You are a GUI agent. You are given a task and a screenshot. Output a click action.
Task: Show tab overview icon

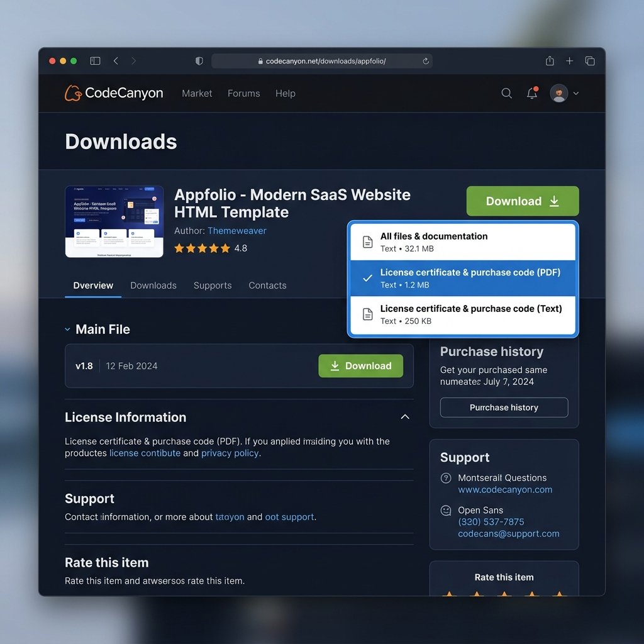(590, 61)
